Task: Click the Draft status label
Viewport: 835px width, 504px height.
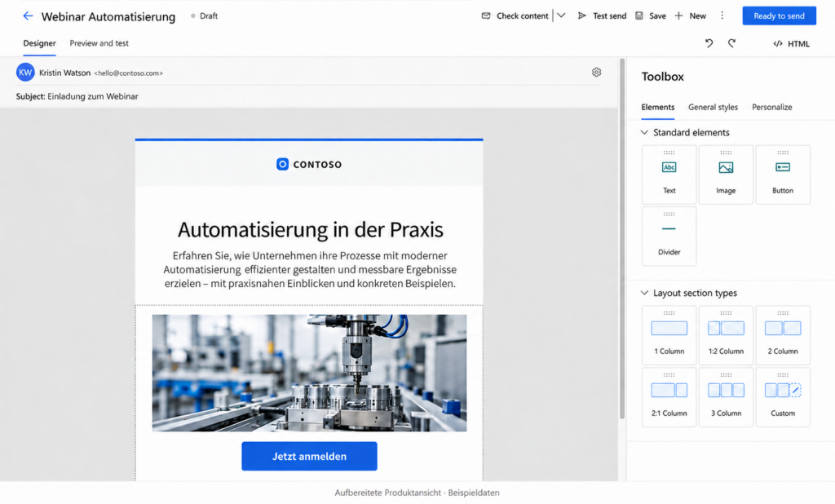Action: pos(209,16)
